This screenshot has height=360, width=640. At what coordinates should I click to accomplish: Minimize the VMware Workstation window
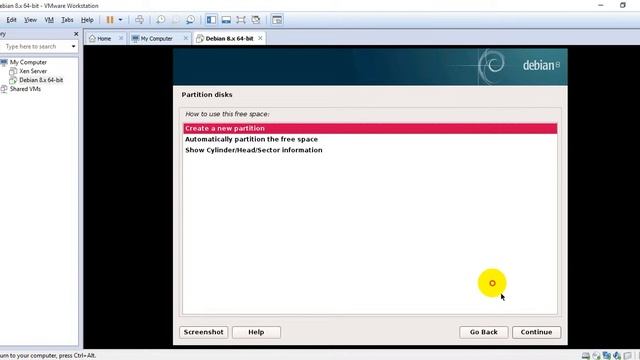point(600,5)
